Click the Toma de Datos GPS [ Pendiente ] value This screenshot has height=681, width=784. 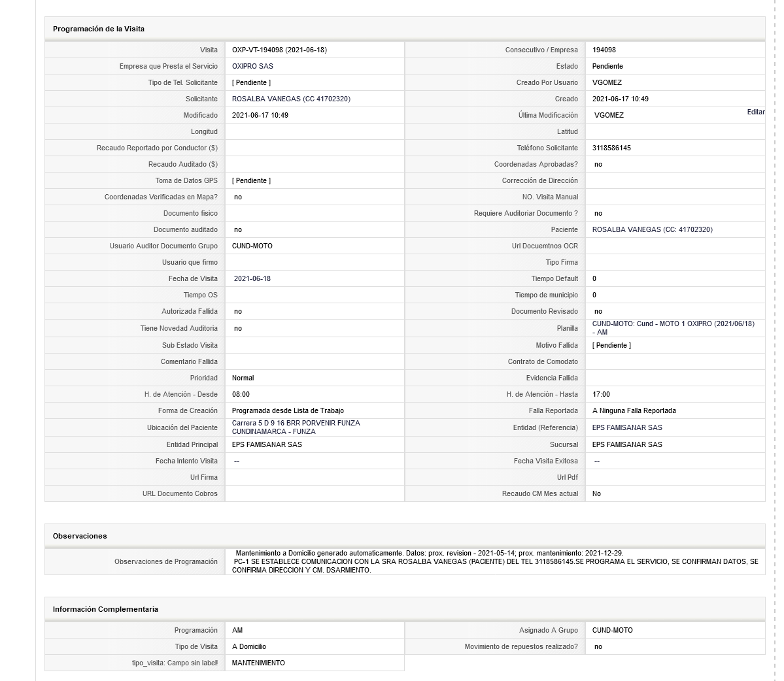pyautogui.click(x=251, y=180)
